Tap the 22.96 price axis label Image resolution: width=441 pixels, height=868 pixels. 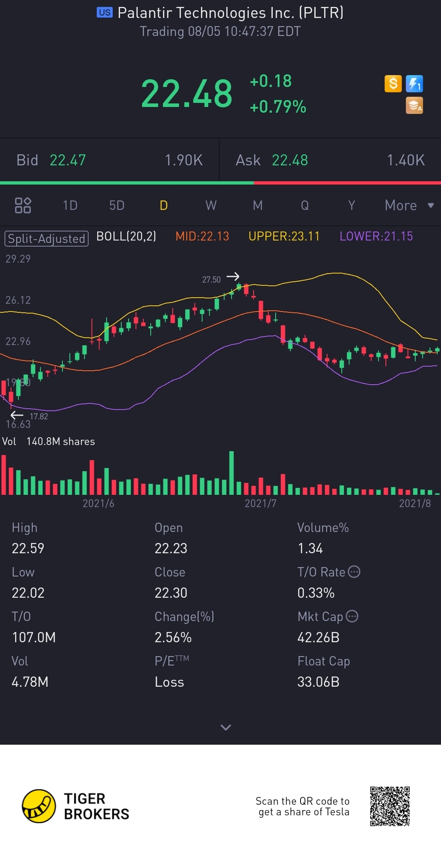click(x=18, y=341)
